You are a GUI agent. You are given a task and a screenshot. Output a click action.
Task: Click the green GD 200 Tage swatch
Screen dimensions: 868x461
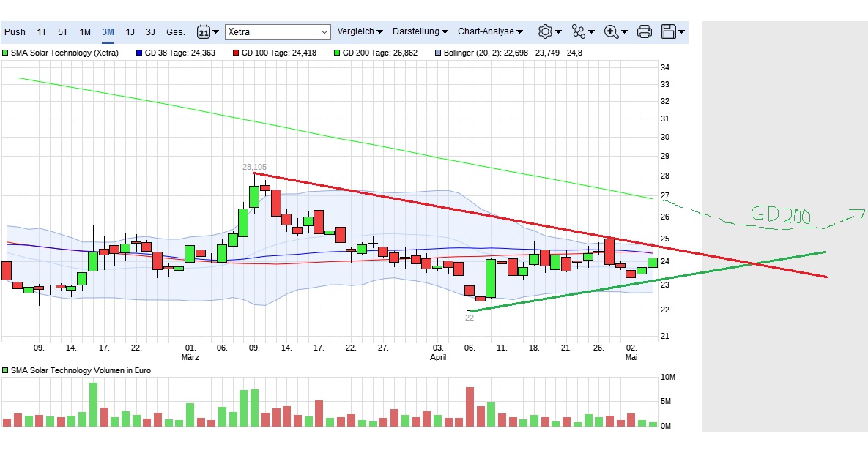tap(337, 53)
